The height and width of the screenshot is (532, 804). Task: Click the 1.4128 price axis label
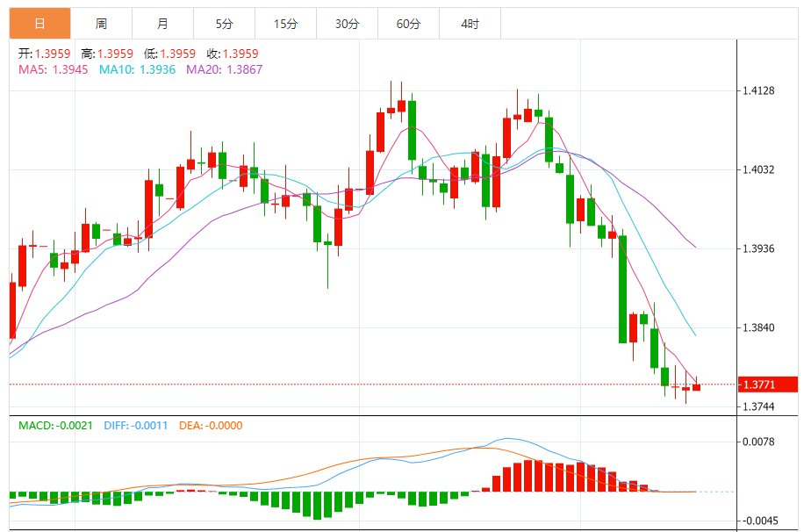pos(757,90)
